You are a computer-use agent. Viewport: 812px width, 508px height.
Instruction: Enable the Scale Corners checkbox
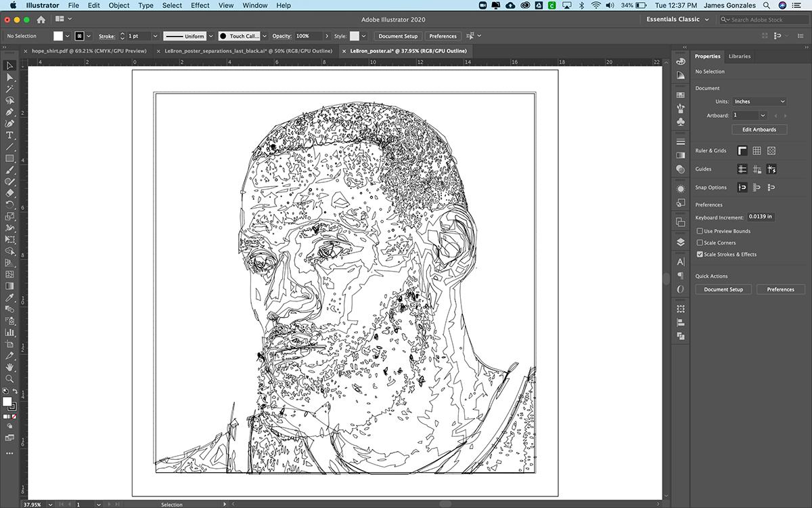pyautogui.click(x=700, y=242)
